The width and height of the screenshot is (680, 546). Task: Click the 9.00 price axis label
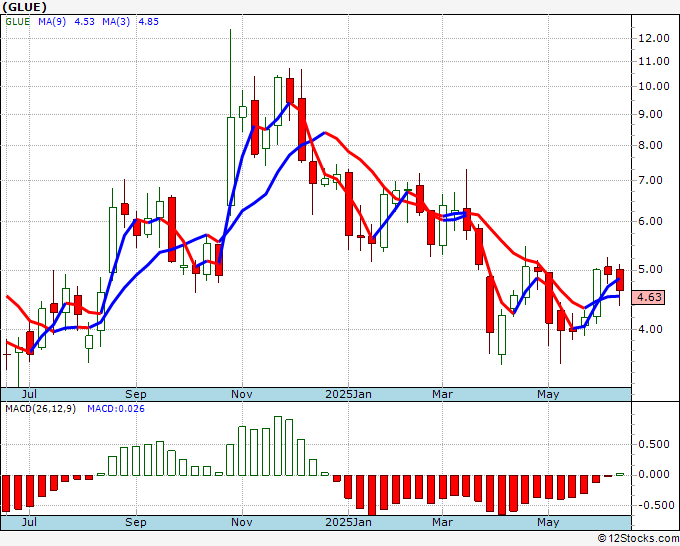click(x=650, y=114)
